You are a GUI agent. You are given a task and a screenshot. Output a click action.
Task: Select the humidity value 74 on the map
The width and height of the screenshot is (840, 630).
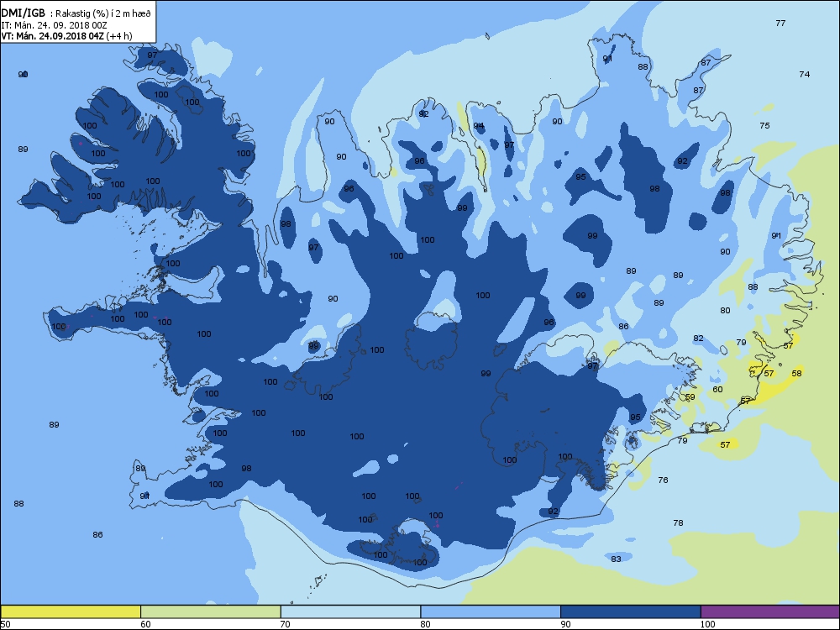point(804,75)
